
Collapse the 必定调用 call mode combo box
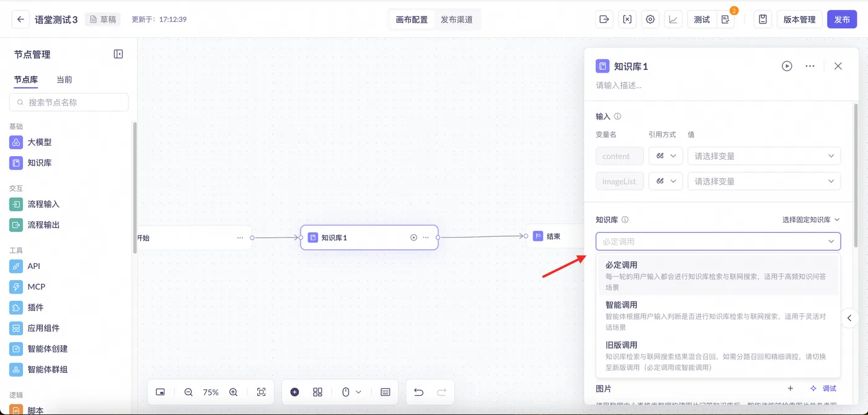(x=718, y=241)
